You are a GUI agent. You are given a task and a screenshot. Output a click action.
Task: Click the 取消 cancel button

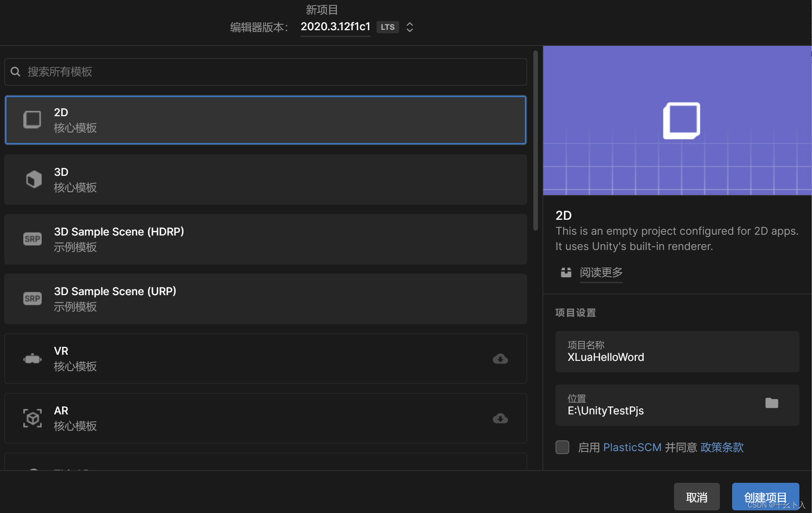[x=697, y=497]
